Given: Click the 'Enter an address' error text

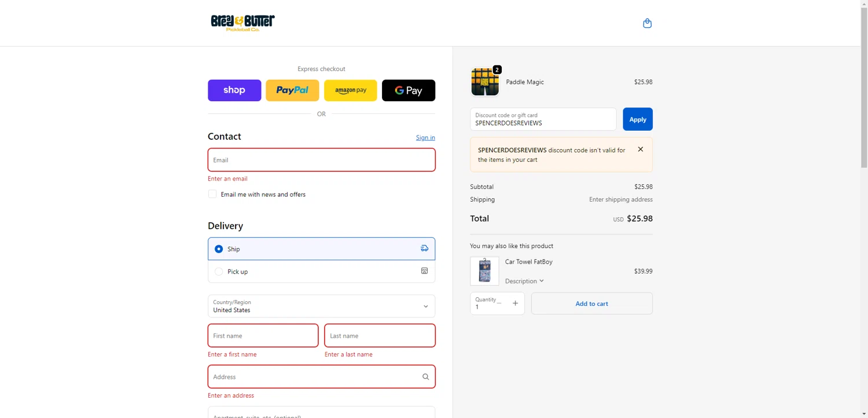Looking at the screenshot, I should coord(231,395).
